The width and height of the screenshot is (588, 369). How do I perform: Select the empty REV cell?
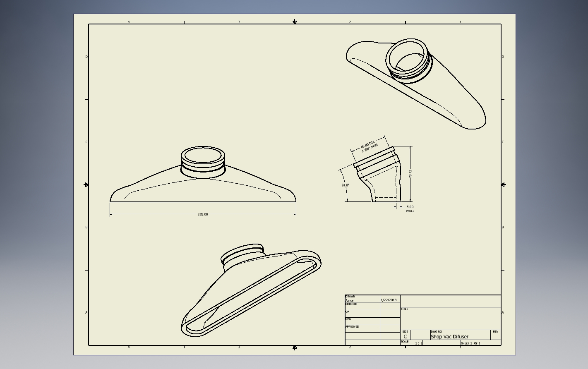[x=496, y=335]
